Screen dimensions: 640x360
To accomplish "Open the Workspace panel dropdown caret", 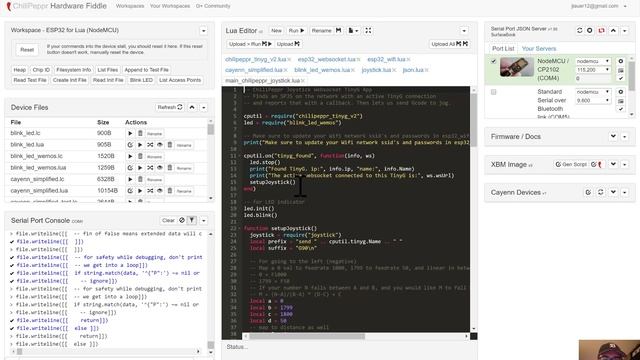I will coord(203,31).
